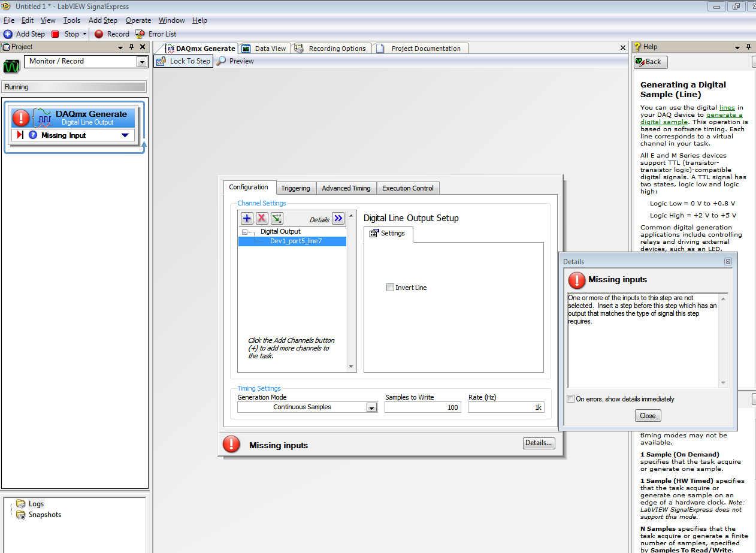Image resolution: width=756 pixels, height=553 pixels.
Task: Click the Samples to Write input field
Action: tap(422, 407)
